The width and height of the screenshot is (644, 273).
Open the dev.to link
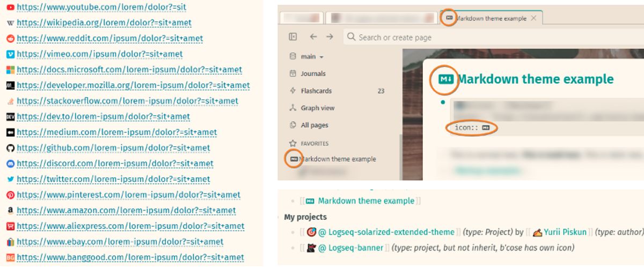(x=103, y=117)
